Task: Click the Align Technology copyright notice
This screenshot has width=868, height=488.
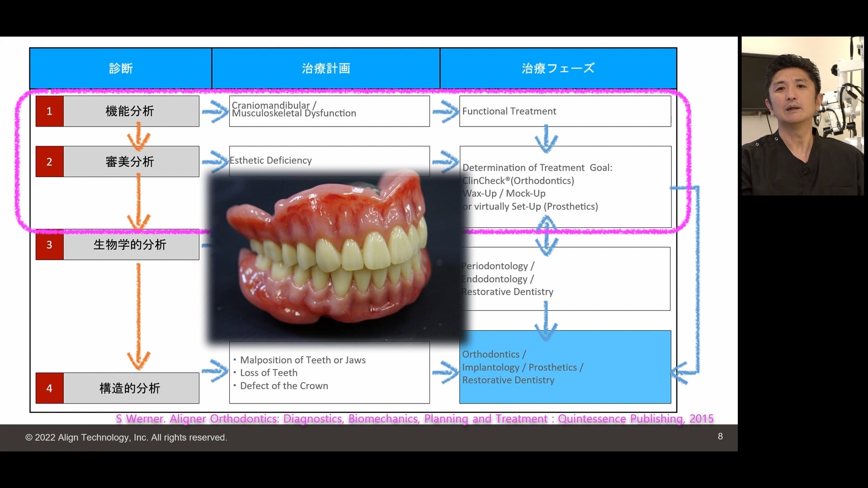Action: point(126,437)
